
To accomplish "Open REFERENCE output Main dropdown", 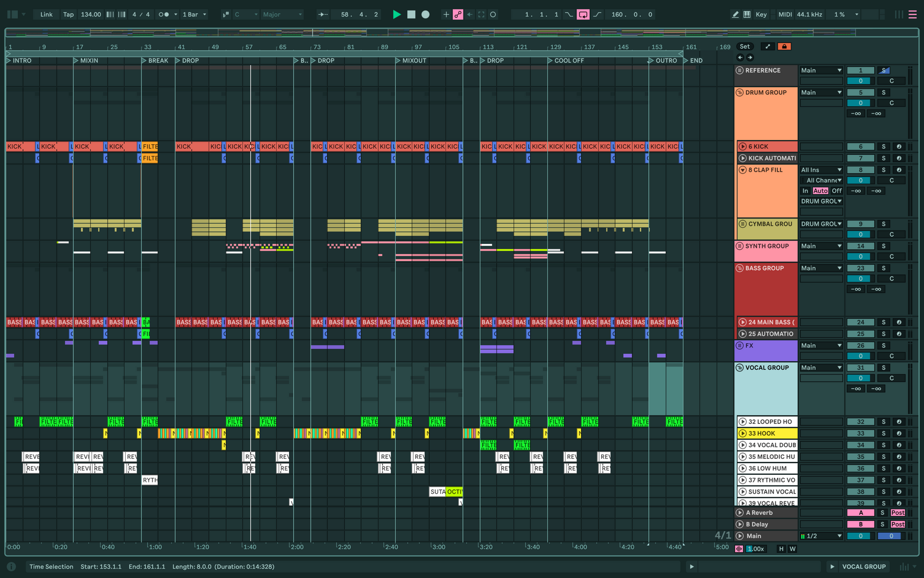I will (821, 70).
